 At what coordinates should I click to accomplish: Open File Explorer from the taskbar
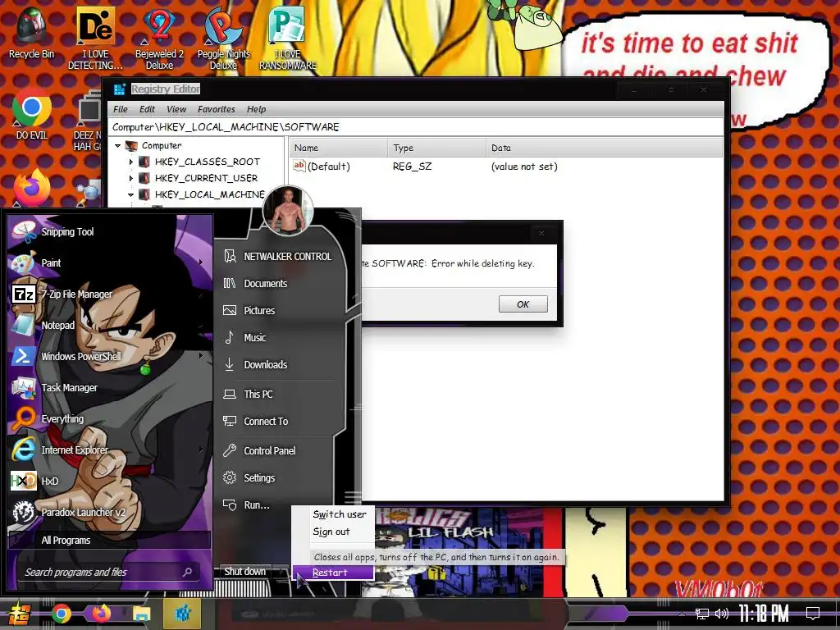coord(141,614)
